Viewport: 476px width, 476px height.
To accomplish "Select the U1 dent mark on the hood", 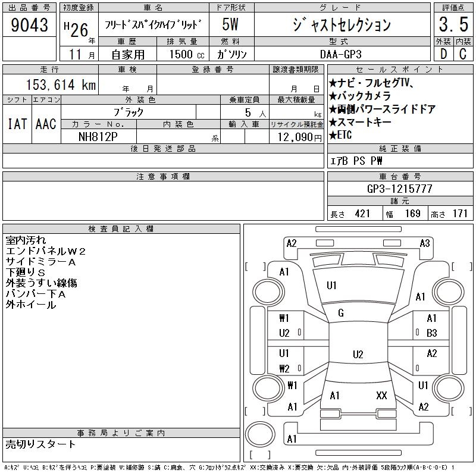I will click(x=331, y=286).
